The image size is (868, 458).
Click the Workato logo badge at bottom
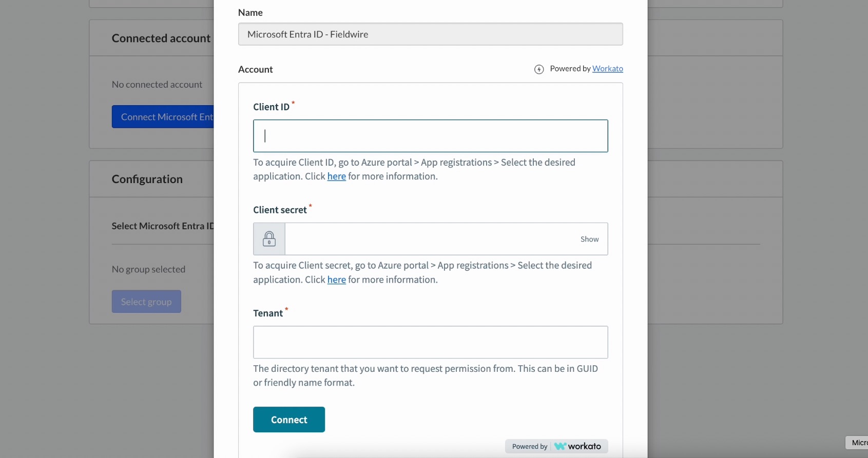[x=577, y=446]
